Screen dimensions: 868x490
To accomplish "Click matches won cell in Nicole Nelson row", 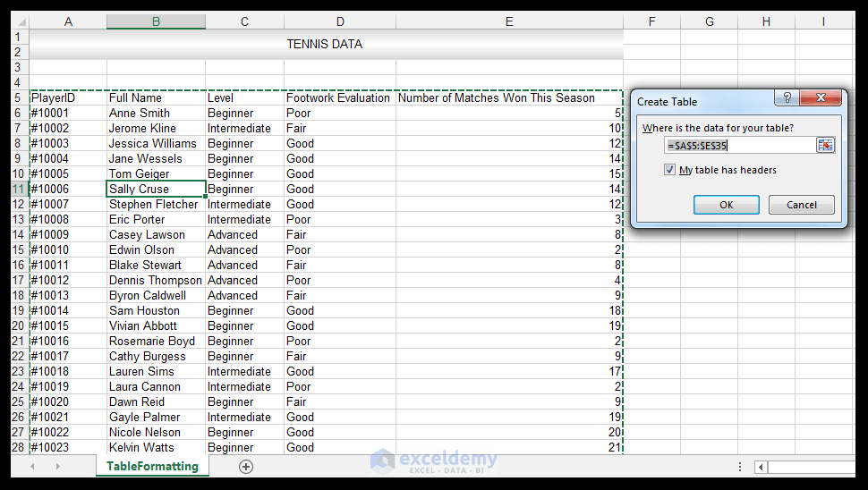I will [509, 433].
